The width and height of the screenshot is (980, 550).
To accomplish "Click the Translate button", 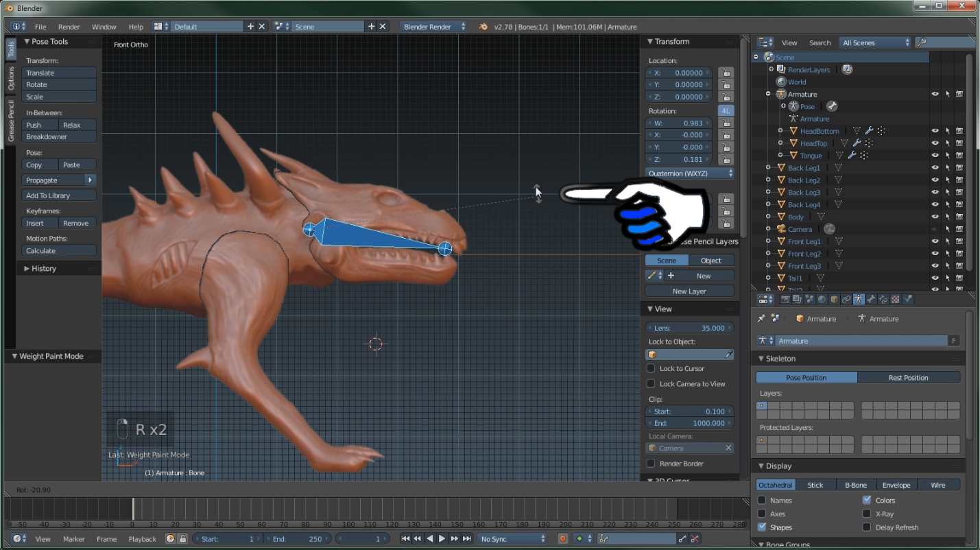I will click(x=59, y=73).
